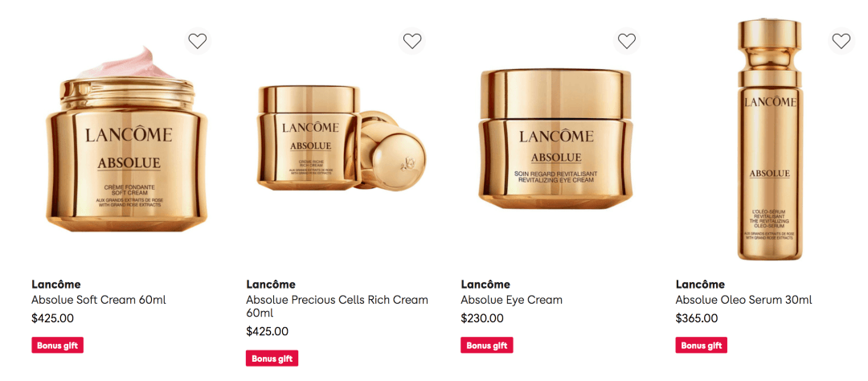Viewport: 868px width, 381px height.
Task: Save Absolue Oleo Serum using heart icon
Action: (x=841, y=41)
